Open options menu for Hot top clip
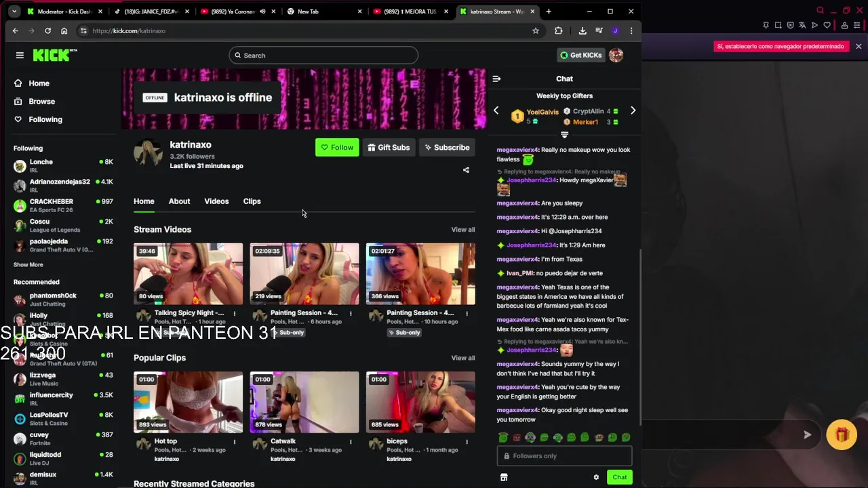The image size is (868, 488). [x=235, y=442]
